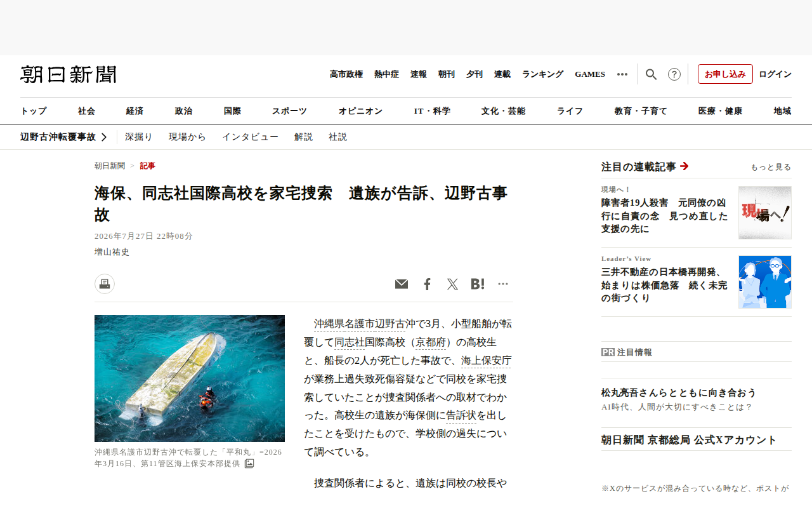Share the article on Facebook
The image size is (812, 508).
pos(427,284)
